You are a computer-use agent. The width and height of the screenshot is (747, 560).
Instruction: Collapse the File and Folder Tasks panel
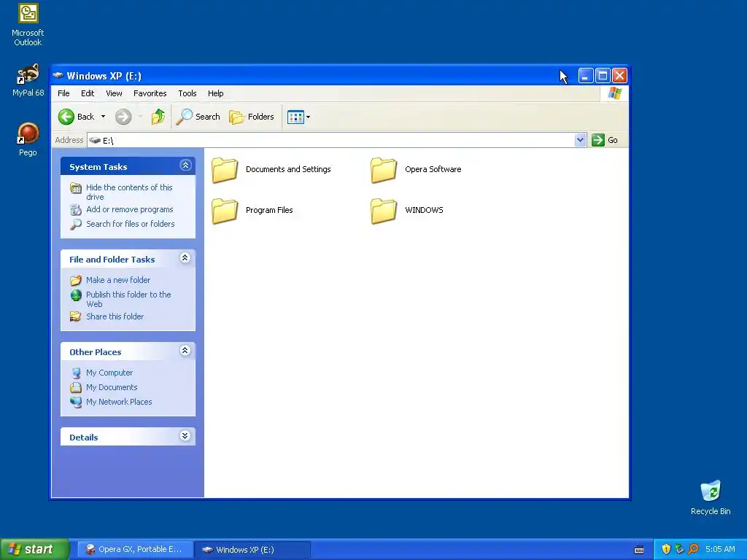tap(185, 258)
